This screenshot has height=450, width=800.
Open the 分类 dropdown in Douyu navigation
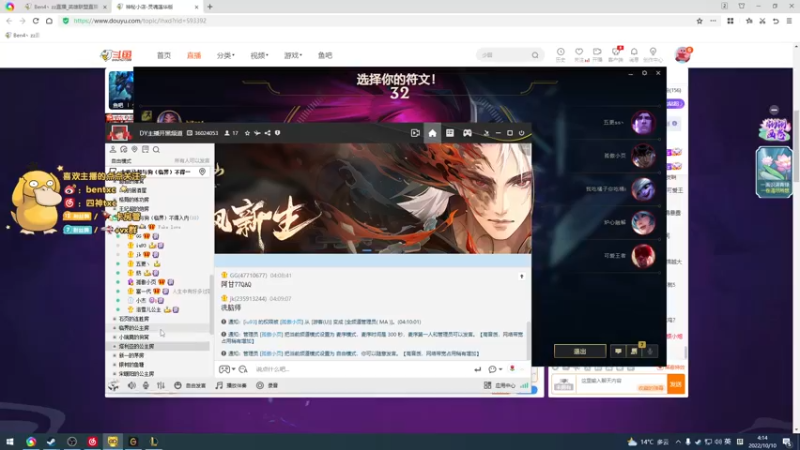(x=226, y=55)
